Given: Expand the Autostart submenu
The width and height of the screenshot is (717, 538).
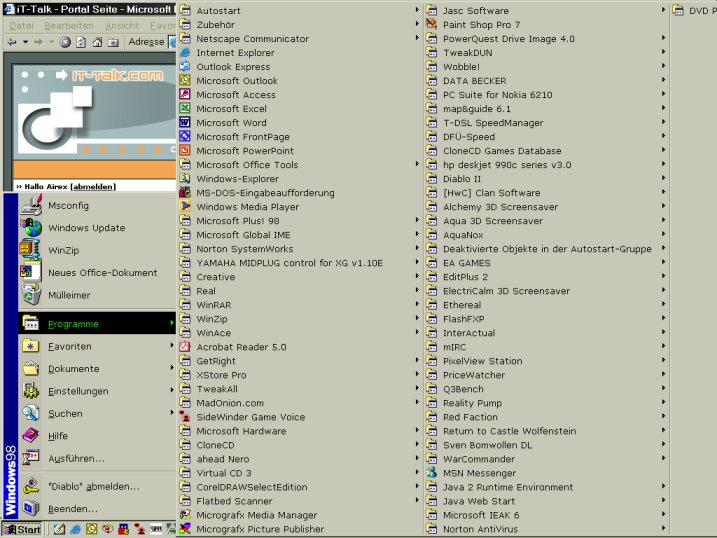Looking at the screenshot, I should click(x=300, y=11).
